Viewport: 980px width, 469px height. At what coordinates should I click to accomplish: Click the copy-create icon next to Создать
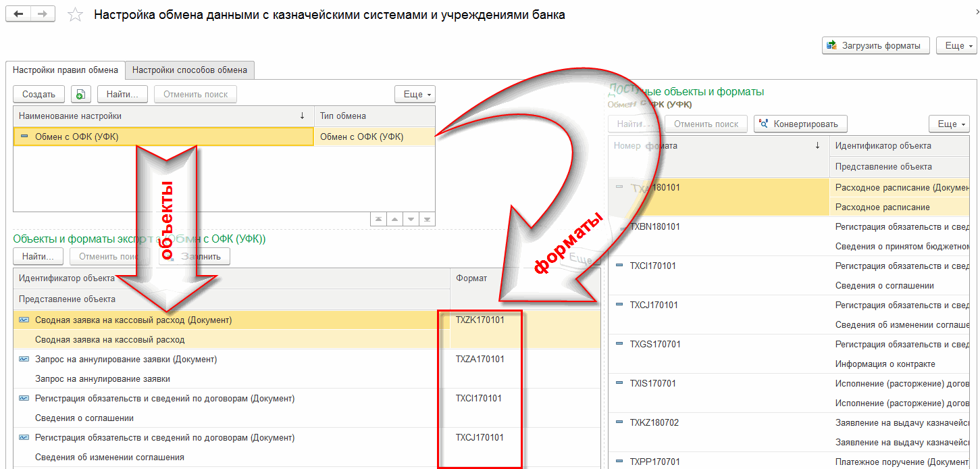(x=81, y=94)
